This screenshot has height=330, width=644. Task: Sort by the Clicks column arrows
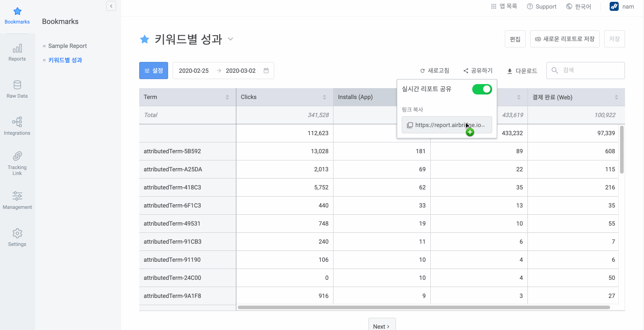[x=324, y=97]
